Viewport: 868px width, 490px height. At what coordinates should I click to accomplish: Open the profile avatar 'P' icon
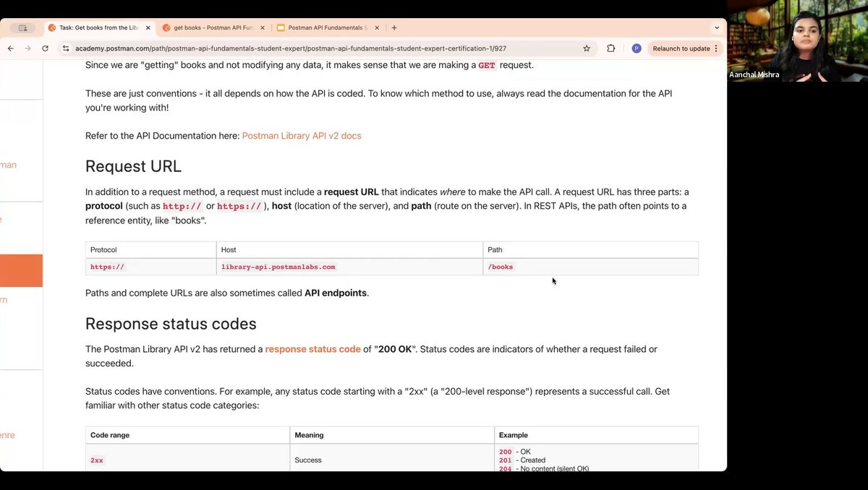click(637, 48)
